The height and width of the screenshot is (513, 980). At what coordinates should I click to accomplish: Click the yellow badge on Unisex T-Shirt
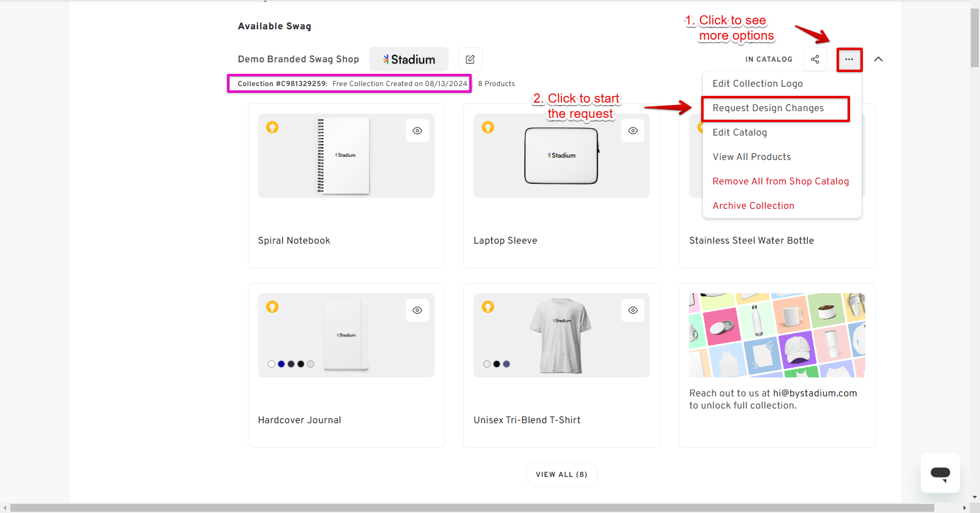[488, 307]
